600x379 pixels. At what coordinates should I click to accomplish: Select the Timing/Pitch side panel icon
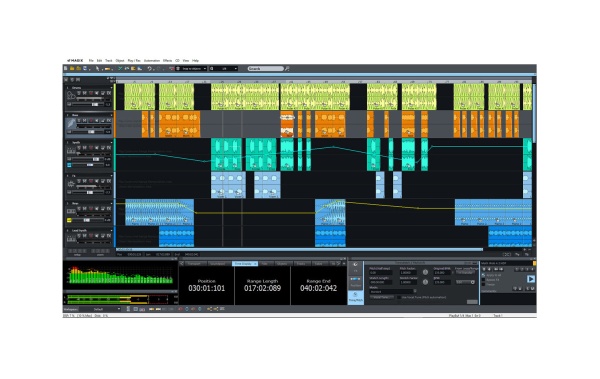click(355, 297)
